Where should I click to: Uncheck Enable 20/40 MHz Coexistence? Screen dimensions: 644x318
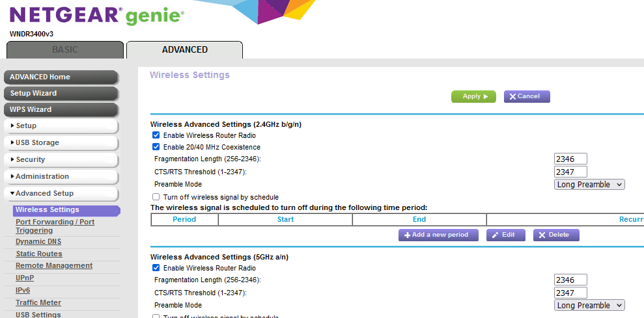[x=156, y=147]
